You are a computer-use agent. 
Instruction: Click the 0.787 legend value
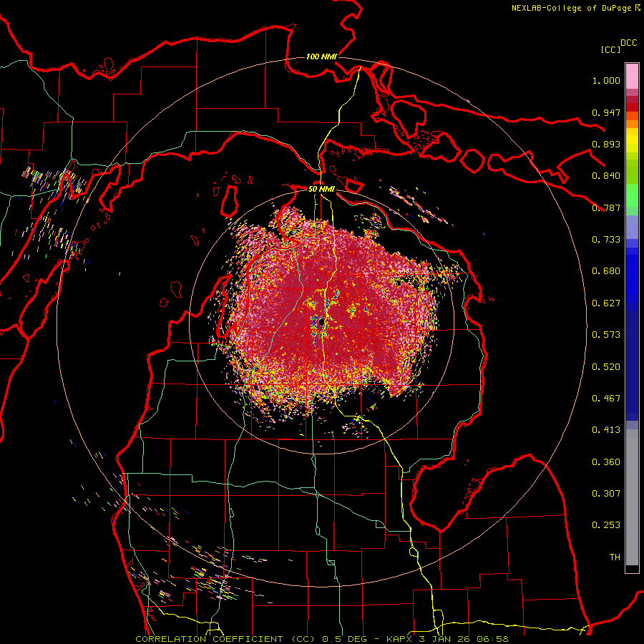606,208
